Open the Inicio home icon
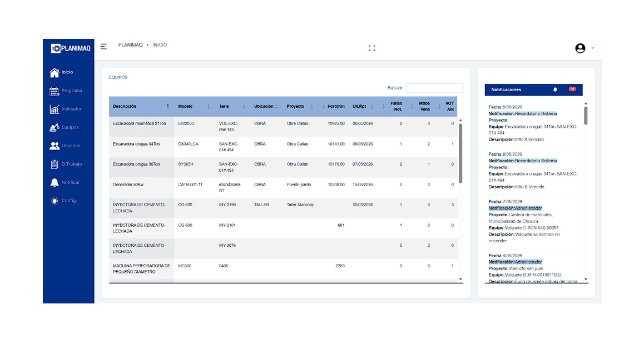The height and width of the screenshot is (349, 644). pyautogui.click(x=54, y=72)
